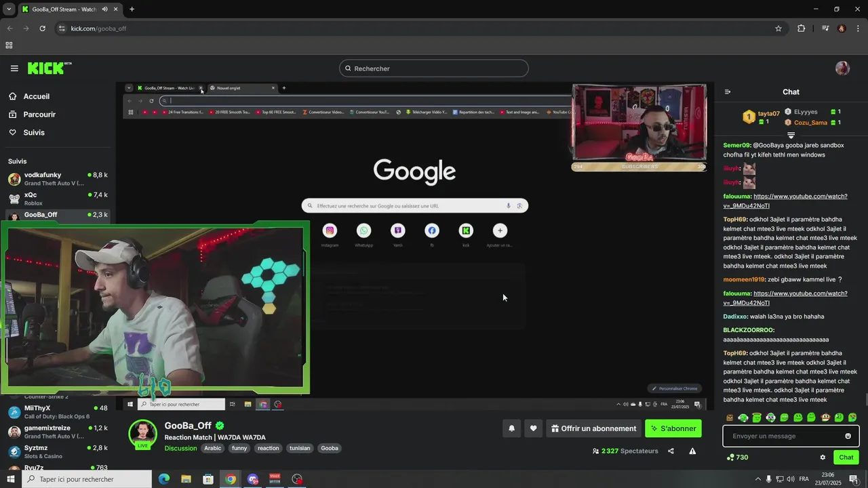Image resolution: width=868 pixels, height=488 pixels.
Task: Open MiiThyX channel in followed list
Action: coord(58,412)
